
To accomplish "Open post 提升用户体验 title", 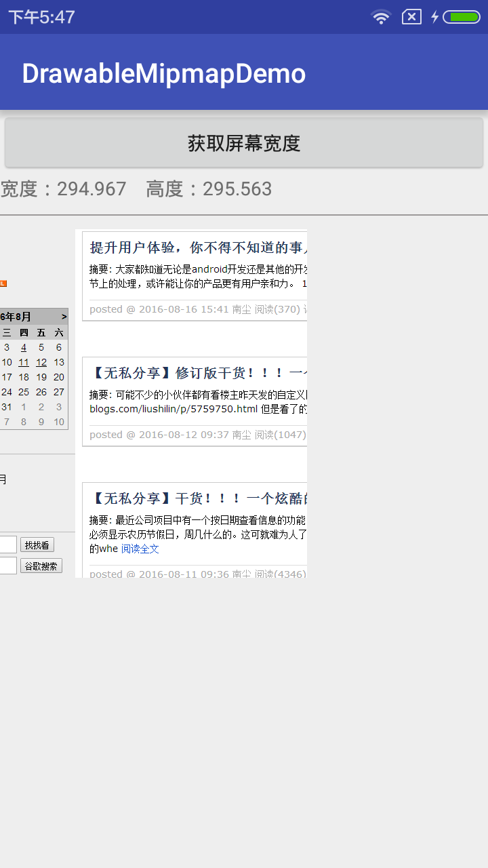I will point(198,248).
